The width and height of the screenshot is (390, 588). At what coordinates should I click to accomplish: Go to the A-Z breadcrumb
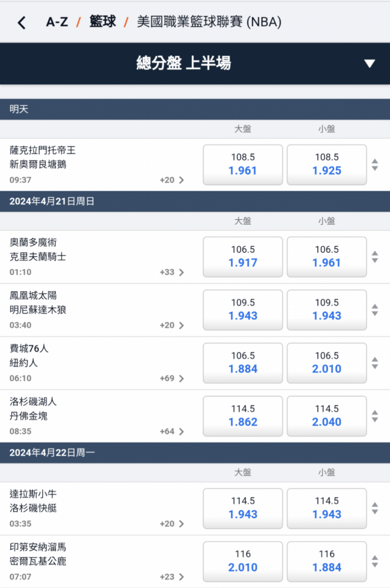[x=57, y=22]
